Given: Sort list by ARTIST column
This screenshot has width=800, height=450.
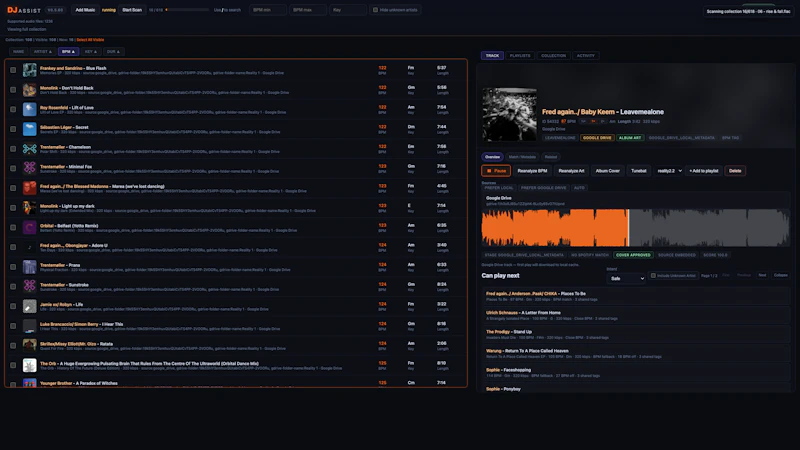Looking at the screenshot, I should [x=43, y=52].
